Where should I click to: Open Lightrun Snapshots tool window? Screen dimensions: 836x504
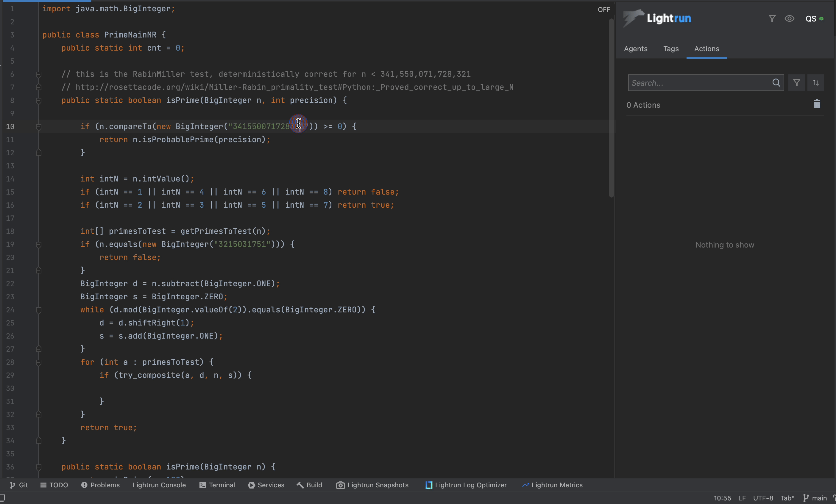coord(372,485)
